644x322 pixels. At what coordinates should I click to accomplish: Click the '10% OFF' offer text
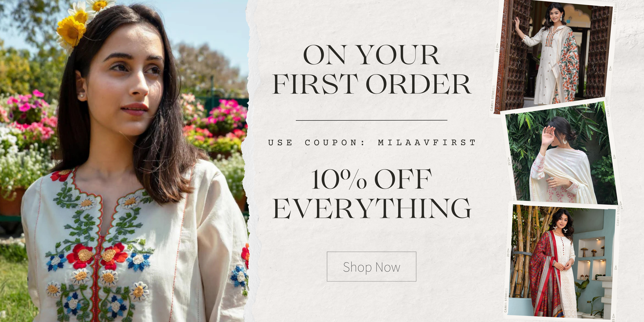pyautogui.click(x=371, y=179)
